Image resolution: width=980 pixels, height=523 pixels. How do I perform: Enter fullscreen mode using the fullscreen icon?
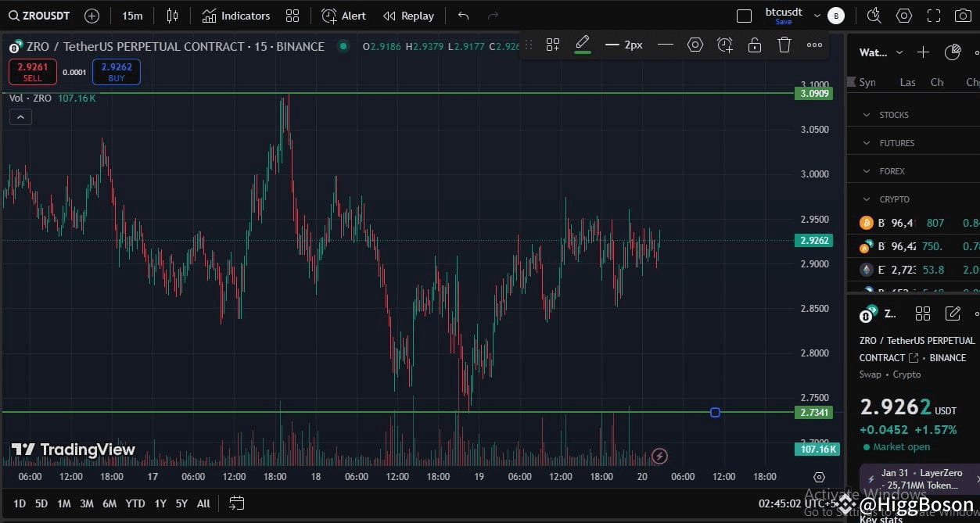point(933,16)
